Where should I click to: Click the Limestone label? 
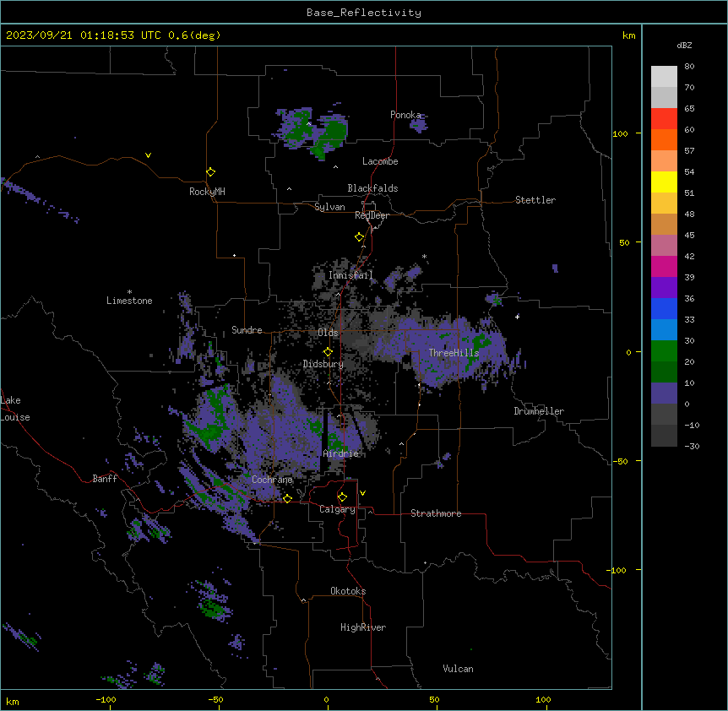129,301
